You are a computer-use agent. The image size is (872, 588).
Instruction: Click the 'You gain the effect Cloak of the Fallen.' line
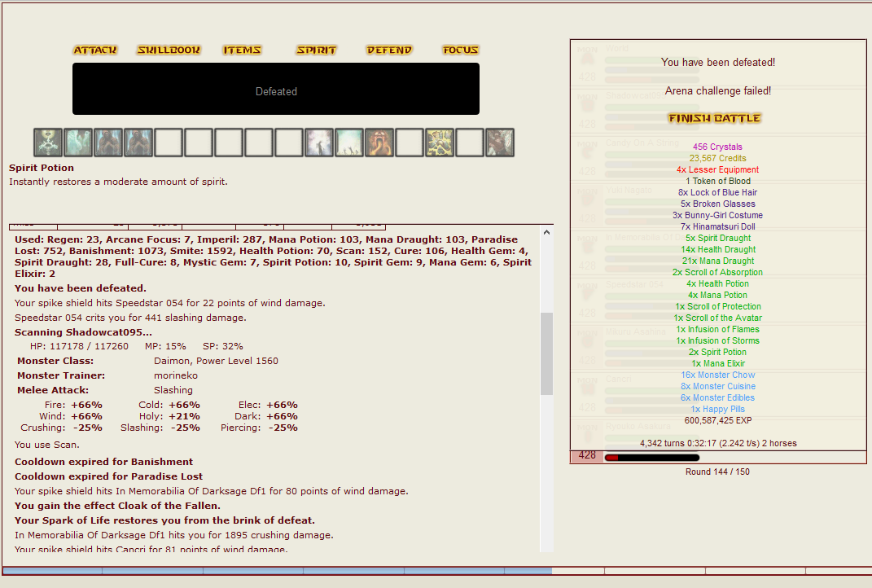pos(117,506)
